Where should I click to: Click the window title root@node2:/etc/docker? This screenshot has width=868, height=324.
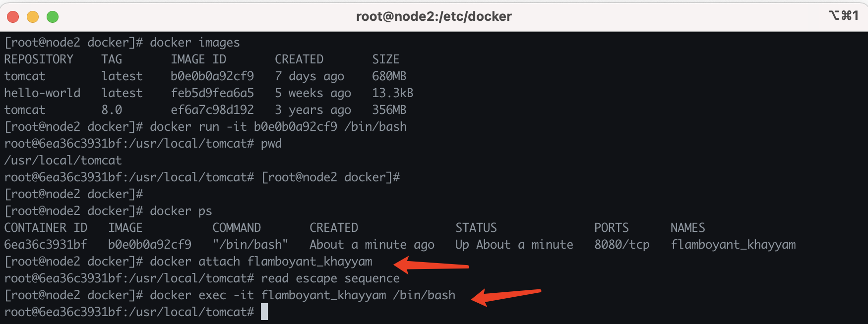434,16
